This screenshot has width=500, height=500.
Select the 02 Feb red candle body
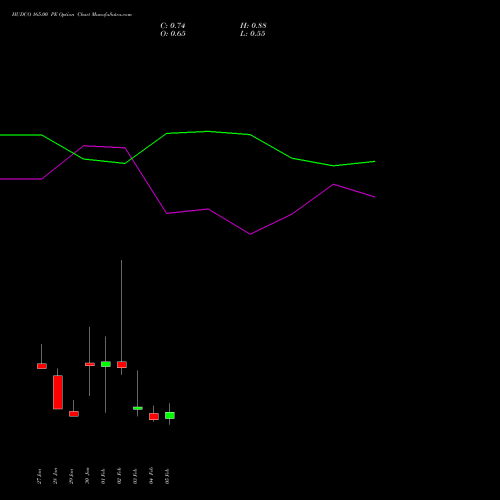pos(122,365)
